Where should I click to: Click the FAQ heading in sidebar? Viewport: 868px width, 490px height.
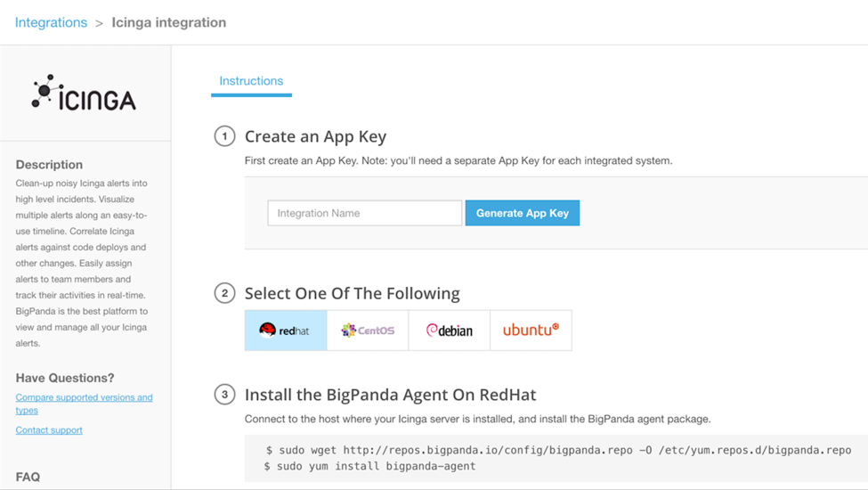point(28,477)
